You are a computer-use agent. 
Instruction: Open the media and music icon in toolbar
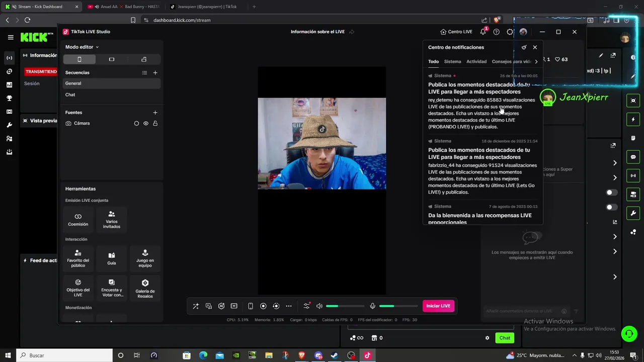(209, 306)
